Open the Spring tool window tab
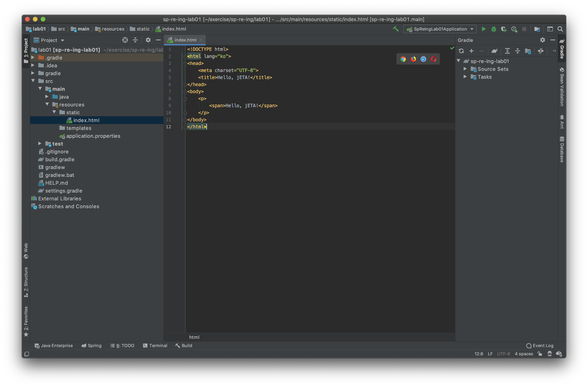Image resolution: width=588 pixels, height=387 pixels. (x=92, y=346)
